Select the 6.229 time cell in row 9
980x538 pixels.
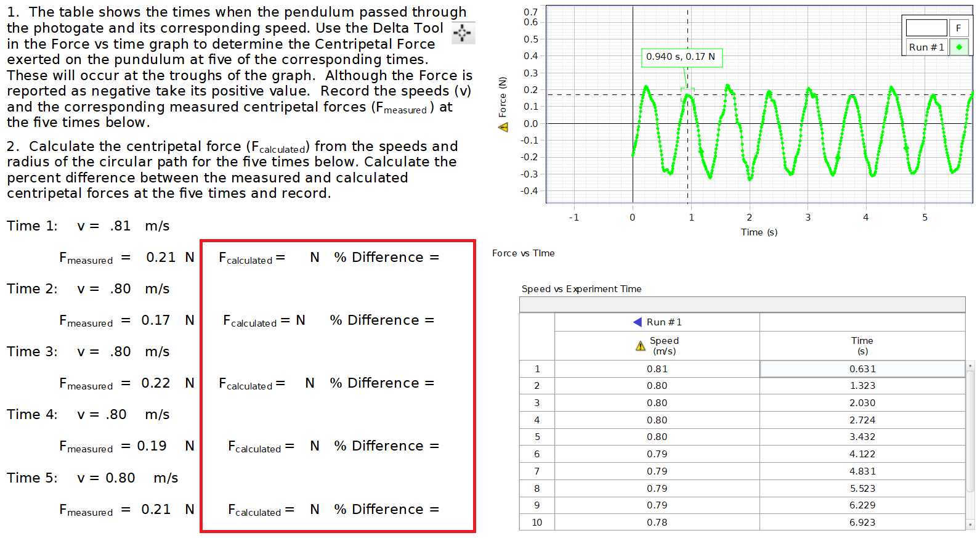click(x=862, y=505)
